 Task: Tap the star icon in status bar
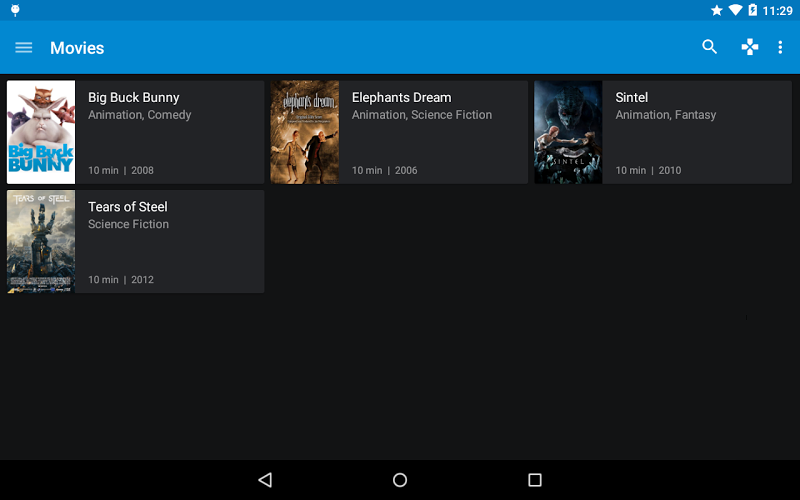(x=717, y=10)
